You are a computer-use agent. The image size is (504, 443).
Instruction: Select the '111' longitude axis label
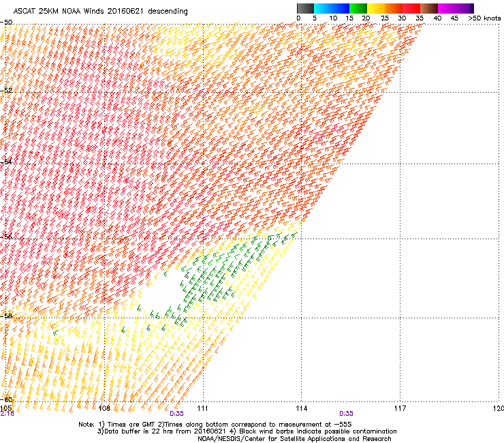pyautogui.click(x=202, y=408)
